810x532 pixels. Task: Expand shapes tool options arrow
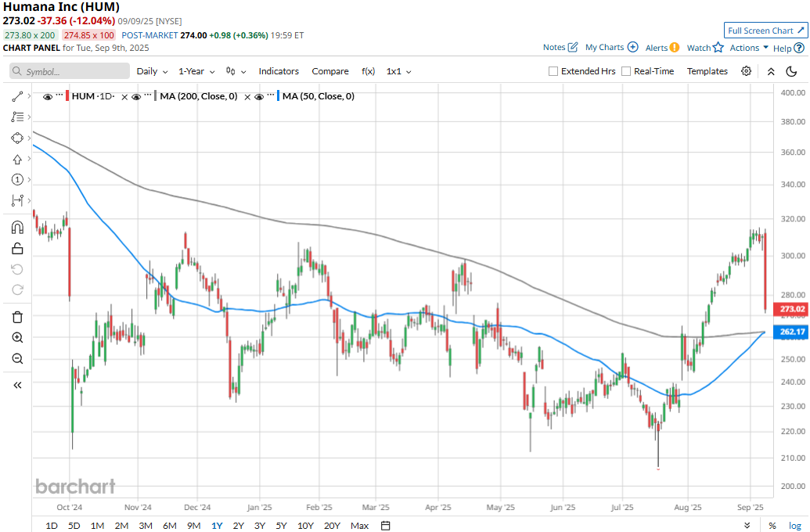pos(29,138)
